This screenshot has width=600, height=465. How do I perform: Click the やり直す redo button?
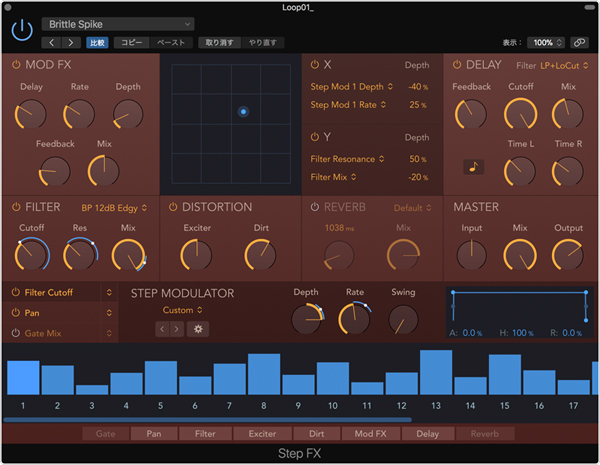(262, 42)
